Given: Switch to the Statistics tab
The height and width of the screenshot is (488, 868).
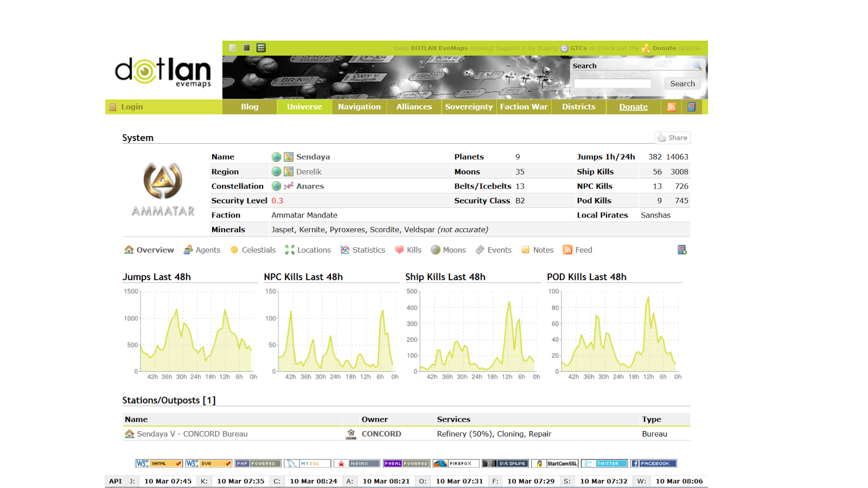Looking at the screenshot, I should pyautogui.click(x=363, y=250).
